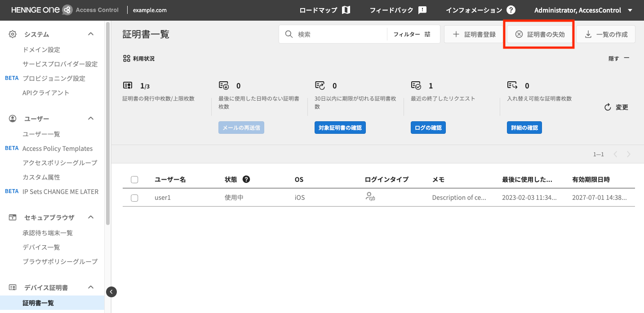The width and height of the screenshot is (644, 313).
Task: Check the user1 row checkbox
Action: (x=134, y=198)
